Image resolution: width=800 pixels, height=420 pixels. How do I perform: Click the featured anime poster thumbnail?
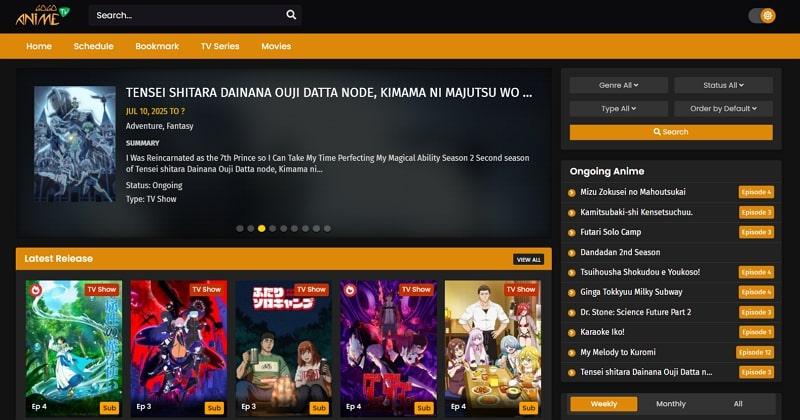[75, 144]
